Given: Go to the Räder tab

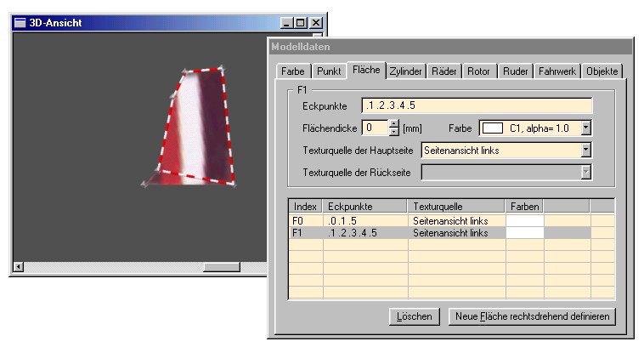Looking at the screenshot, I should click(444, 72).
